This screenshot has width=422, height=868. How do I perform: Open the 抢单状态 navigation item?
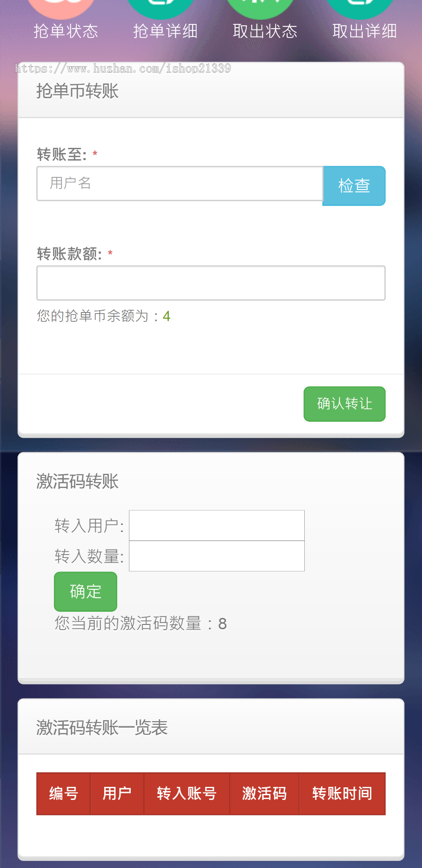[x=66, y=31]
